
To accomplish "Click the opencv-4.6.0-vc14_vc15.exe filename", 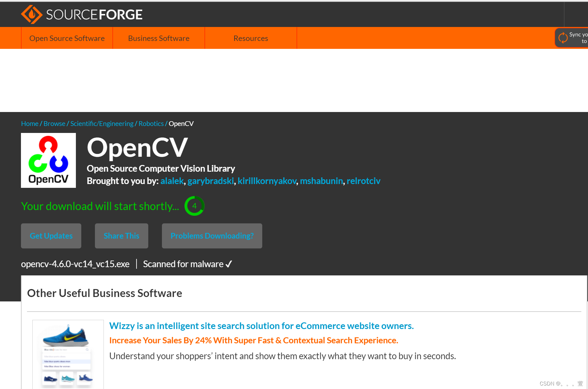I will [75, 264].
